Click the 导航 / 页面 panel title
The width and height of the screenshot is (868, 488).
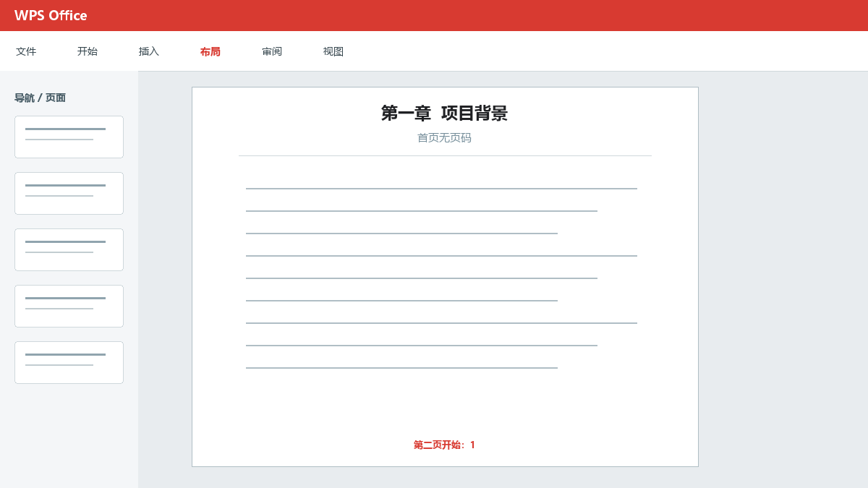40,98
